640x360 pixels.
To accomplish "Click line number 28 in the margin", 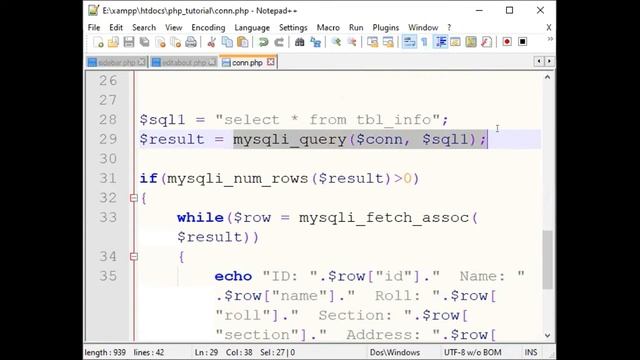I will tap(108, 120).
